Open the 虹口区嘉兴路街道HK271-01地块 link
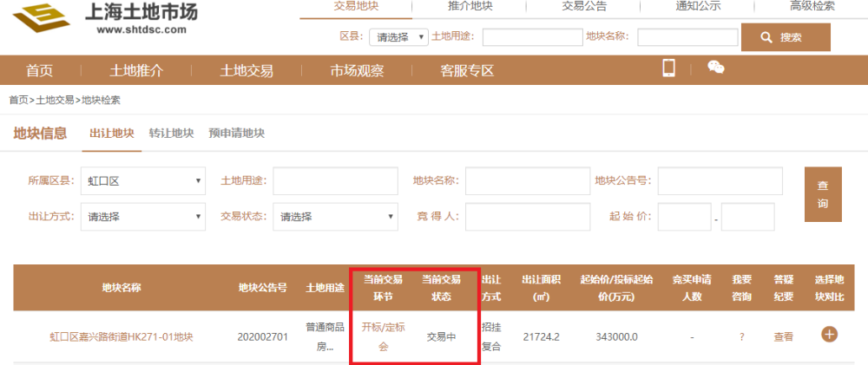The image size is (868, 365). pos(122,336)
